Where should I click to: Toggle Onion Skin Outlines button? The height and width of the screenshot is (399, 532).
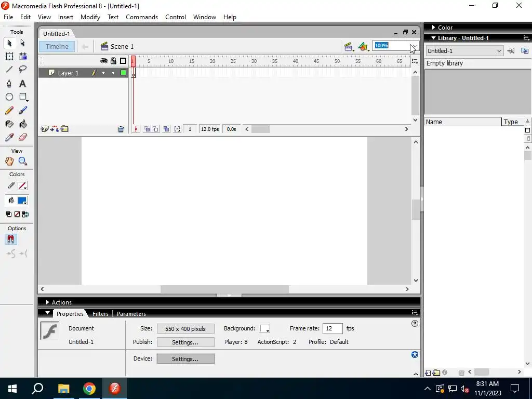[x=155, y=129]
